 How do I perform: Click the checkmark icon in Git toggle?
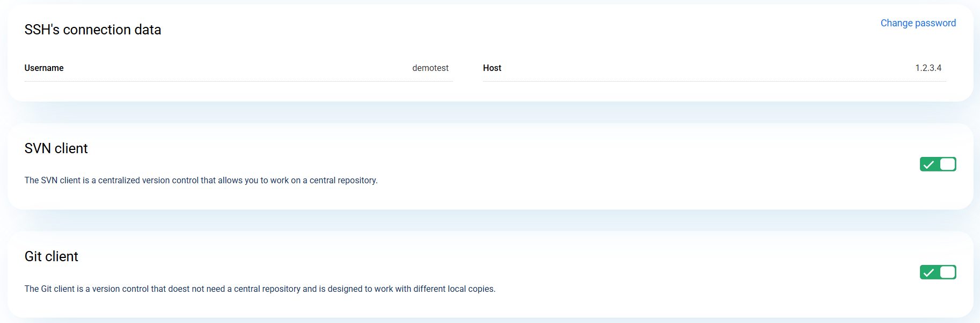click(929, 272)
